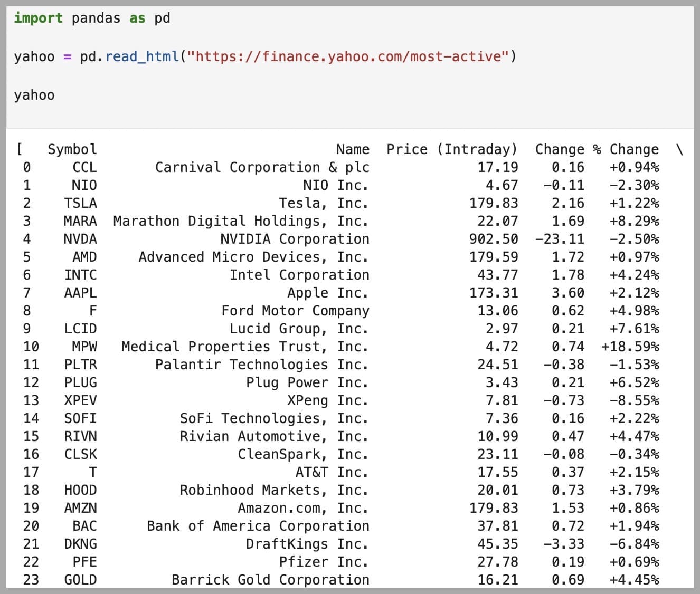Viewport: 700px width, 594px height.
Task: Click the finance.yahoo.com URL in the code
Action: coord(348,56)
